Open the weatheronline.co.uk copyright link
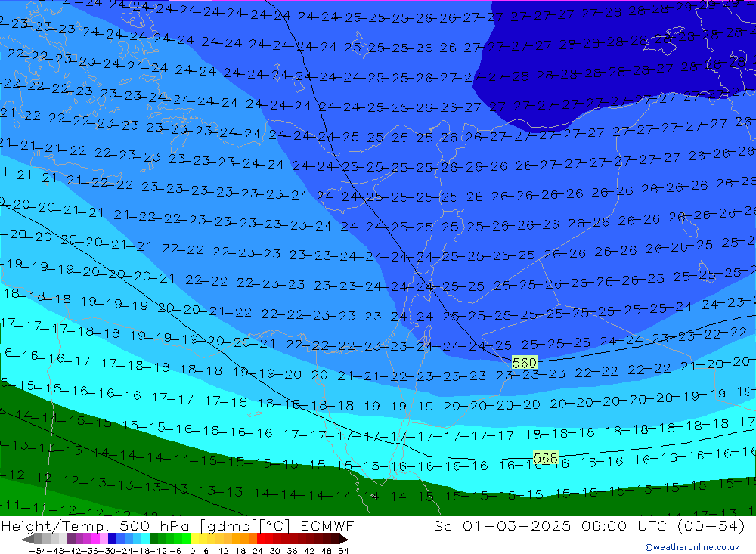The height and width of the screenshot is (554, 756). (692, 547)
